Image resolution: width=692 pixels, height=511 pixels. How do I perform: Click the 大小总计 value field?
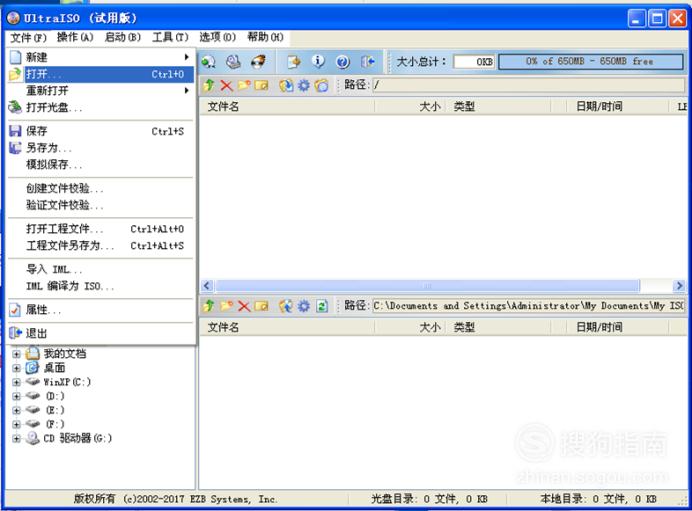click(474, 62)
